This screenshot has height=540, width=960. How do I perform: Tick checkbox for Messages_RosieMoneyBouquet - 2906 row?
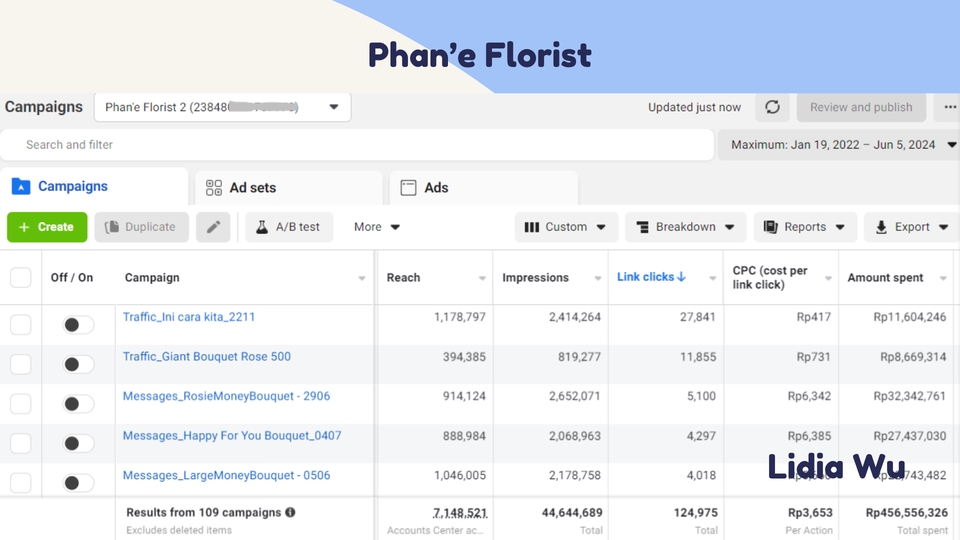pos(21,403)
